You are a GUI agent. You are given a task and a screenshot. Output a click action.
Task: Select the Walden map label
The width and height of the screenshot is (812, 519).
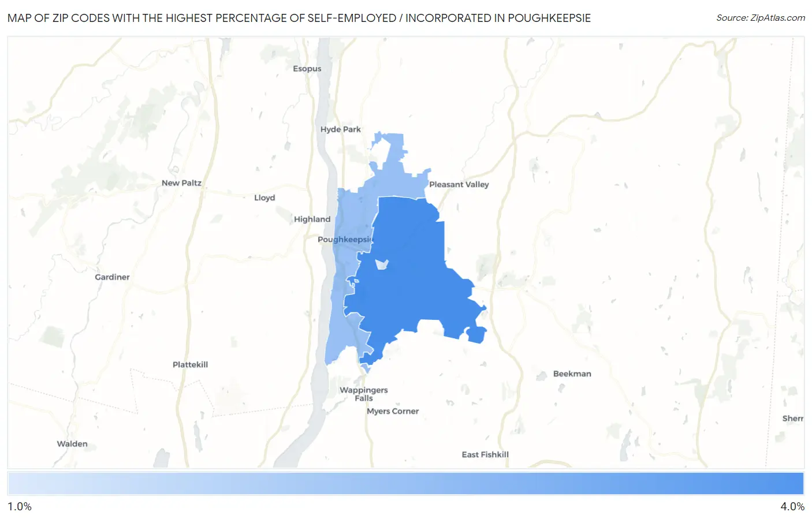pos(72,444)
